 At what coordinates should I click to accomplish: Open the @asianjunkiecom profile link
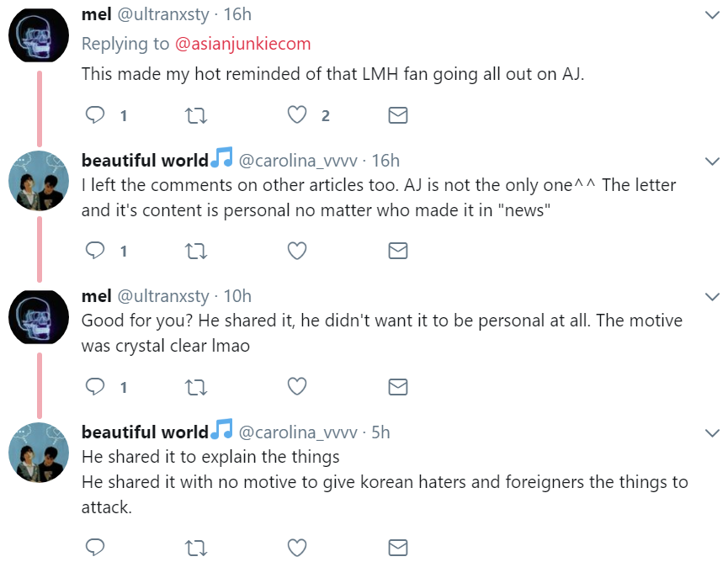pos(242,44)
